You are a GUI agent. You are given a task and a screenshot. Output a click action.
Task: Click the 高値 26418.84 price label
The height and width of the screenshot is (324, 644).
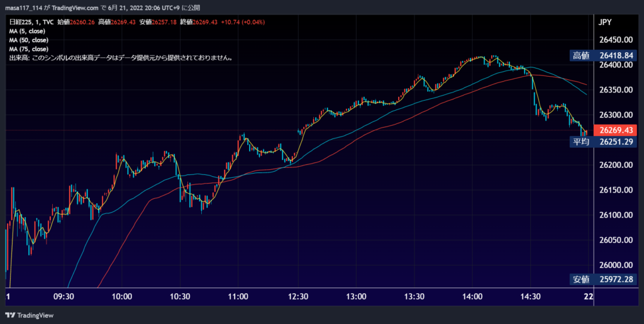tap(603, 55)
